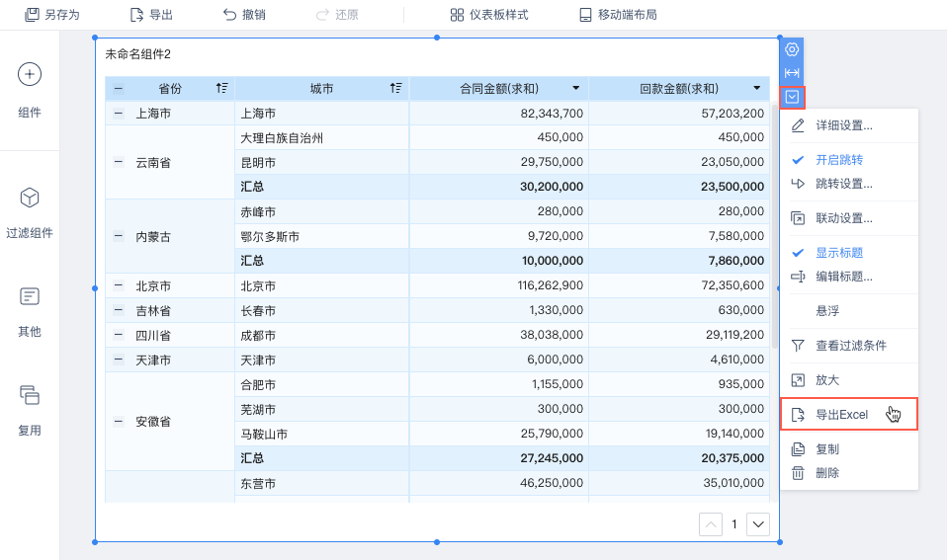Choose 查看过滤条件 menu item
Screen dimensions: 947x560
click(x=849, y=345)
